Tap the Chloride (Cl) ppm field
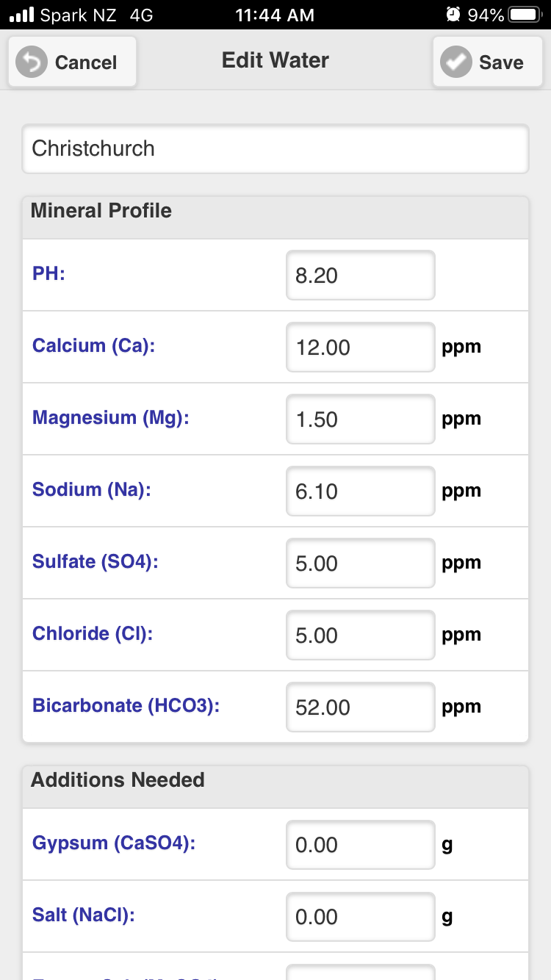Image resolution: width=551 pixels, height=980 pixels. point(361,635)
